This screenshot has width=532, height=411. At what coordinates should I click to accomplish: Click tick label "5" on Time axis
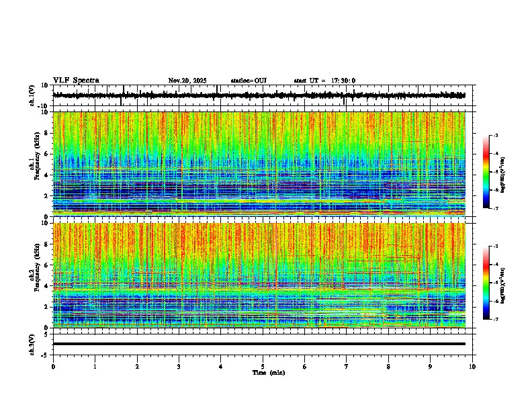263,367
